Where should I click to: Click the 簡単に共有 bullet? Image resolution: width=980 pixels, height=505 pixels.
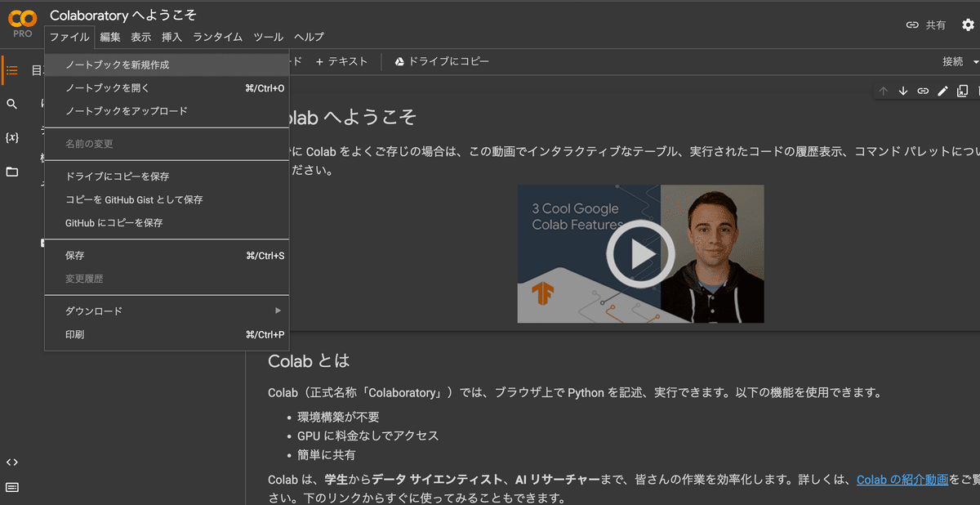coord(327,455)
